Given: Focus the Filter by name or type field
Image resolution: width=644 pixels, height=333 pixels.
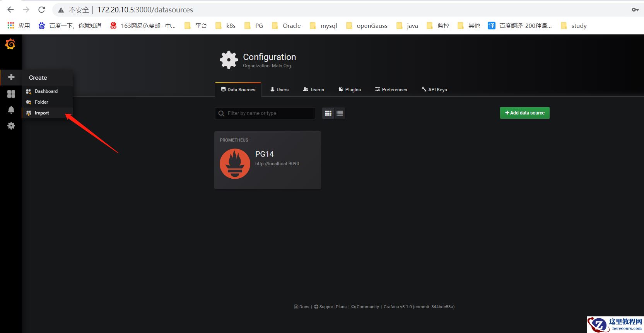Looking at the screenshot, I should click(265, 113).
